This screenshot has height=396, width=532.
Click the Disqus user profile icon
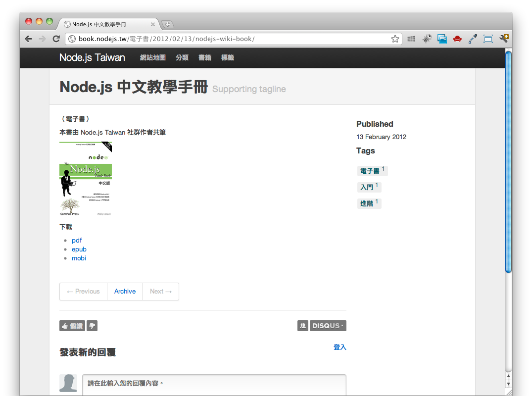click(303, 326)
